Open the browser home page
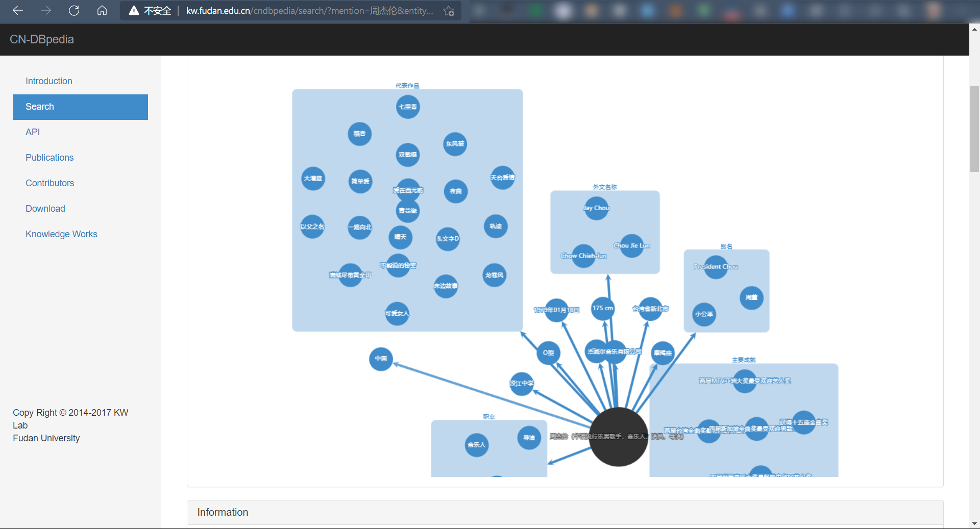Screen dimensions: 980x529 [102, 11]
